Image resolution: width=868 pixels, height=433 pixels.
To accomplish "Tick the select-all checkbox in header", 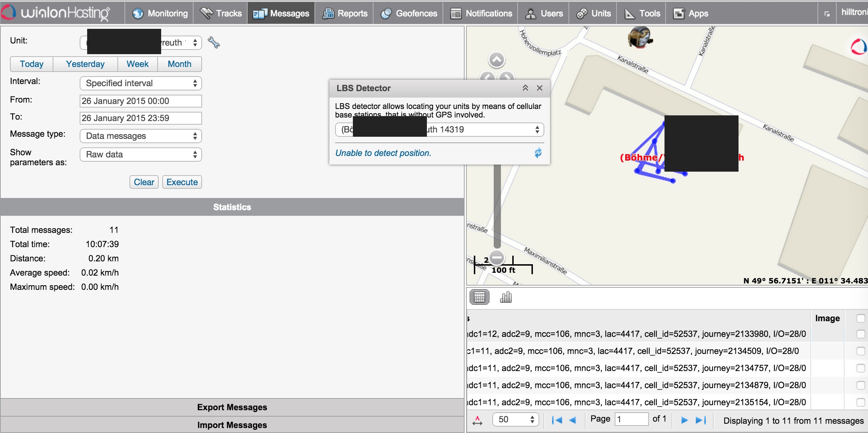I will point(861,318).
